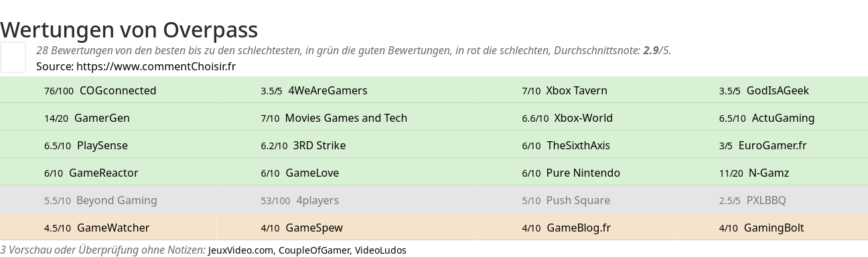Viewport: 868px width, 257px height.
Task: Open the GodIsAGeek review
Action: click(778, 90)
